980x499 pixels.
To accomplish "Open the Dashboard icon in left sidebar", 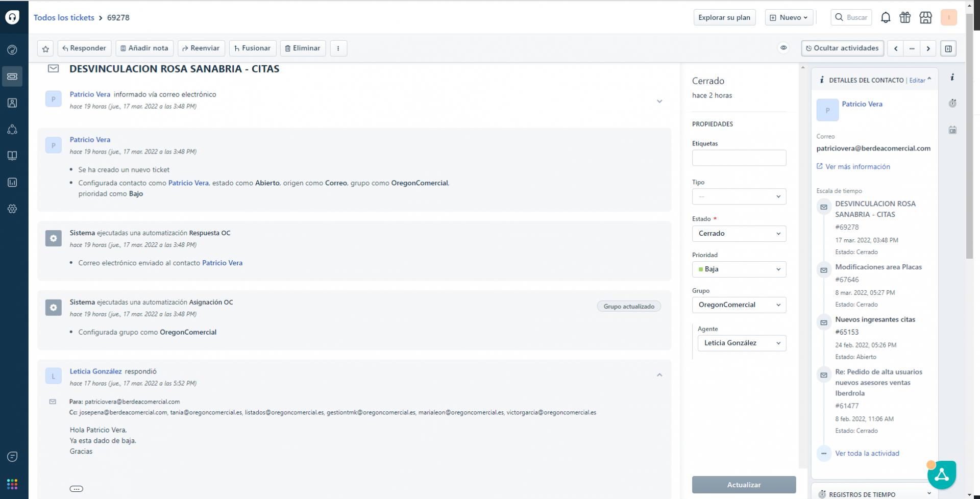I will click(12, 49).
